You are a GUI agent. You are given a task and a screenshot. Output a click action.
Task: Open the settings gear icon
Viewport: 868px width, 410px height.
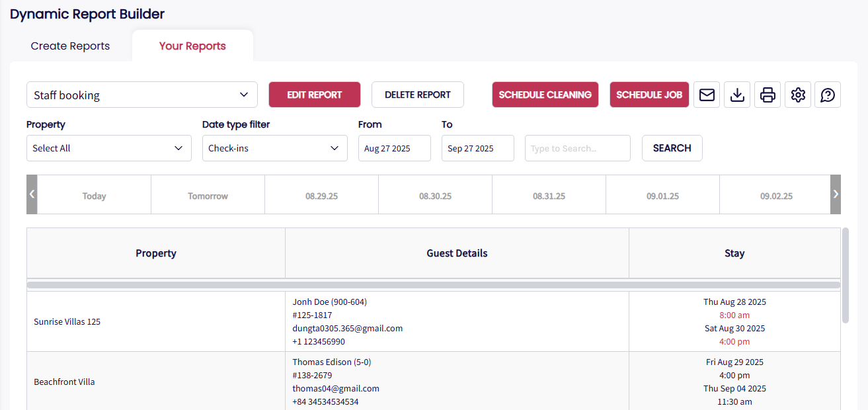pyautogui.click(x=798, y=95)
